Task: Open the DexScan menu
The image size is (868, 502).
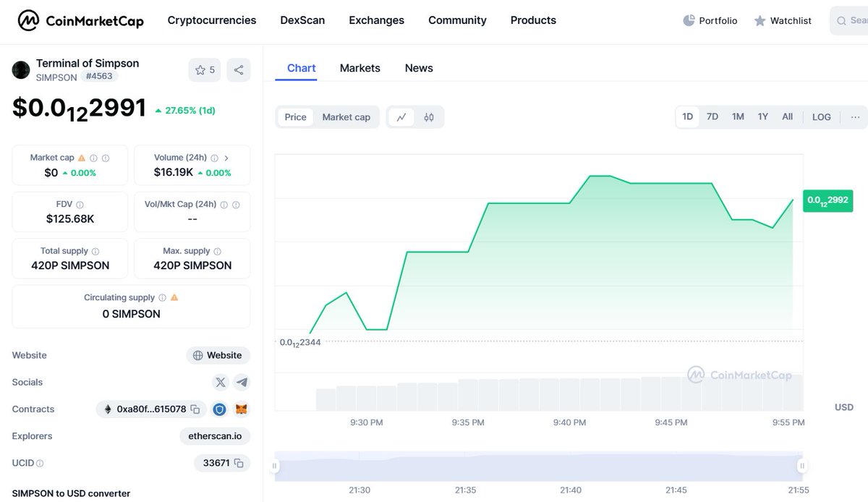Action: (302, 20)
